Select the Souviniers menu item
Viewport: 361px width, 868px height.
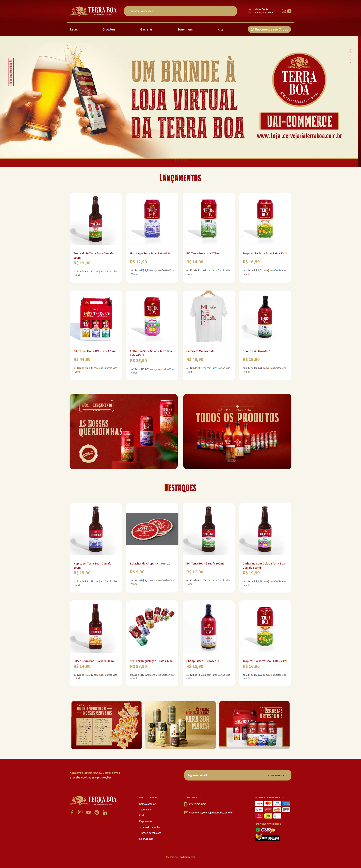click(x=185, y=29)
